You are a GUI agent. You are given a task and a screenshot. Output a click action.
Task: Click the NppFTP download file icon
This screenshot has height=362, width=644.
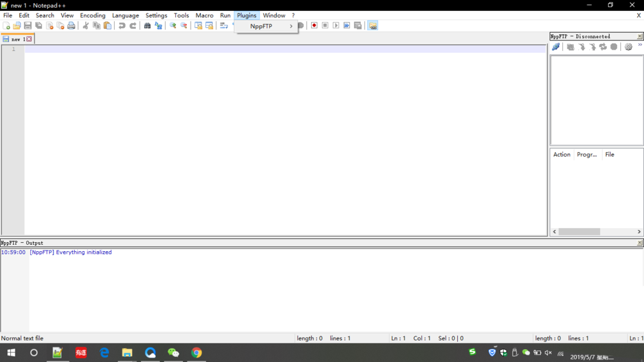click(582, 47)
